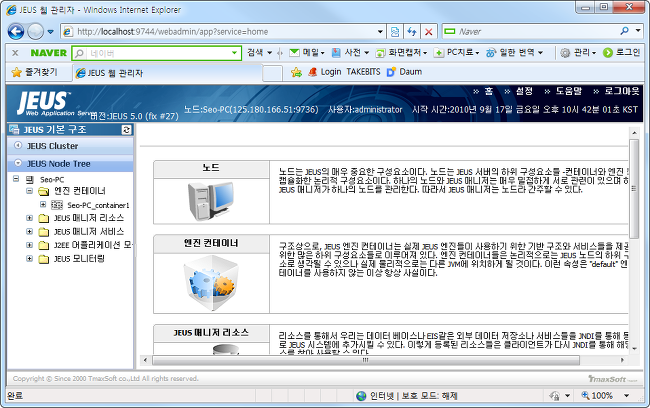Screen dimensions: 650x408
Task: Click the 노드 computer image
Action: [211, 201]
